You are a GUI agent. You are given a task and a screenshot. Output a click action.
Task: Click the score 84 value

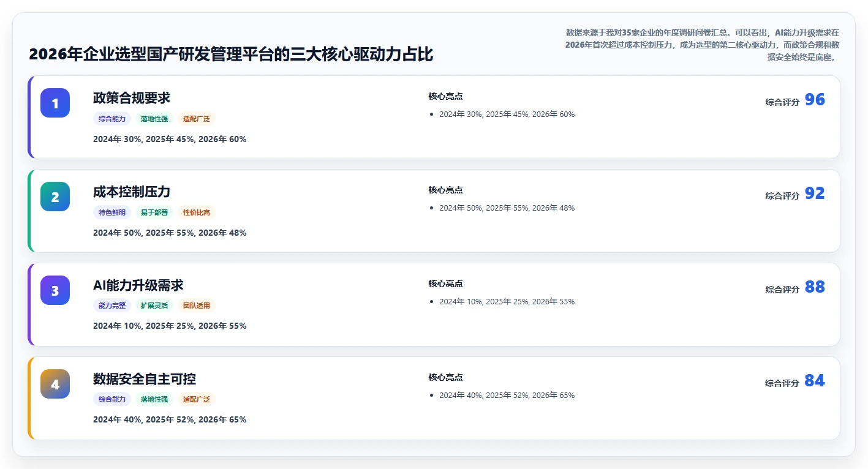(815, 381)
